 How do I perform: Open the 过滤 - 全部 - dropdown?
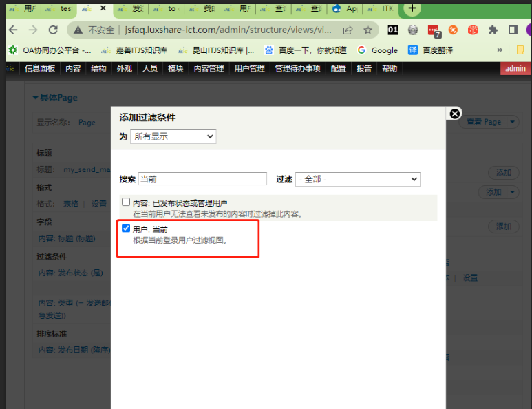tap(357, 179)
